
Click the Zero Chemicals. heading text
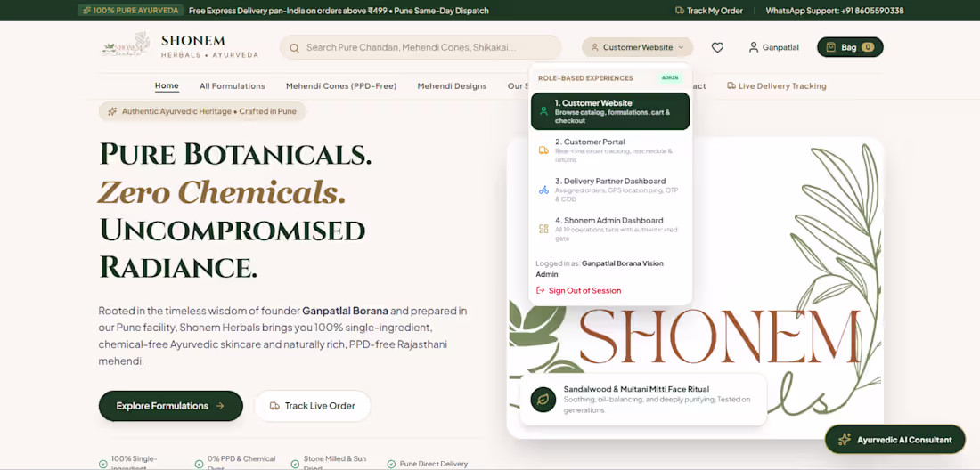[x=222, y=192]
